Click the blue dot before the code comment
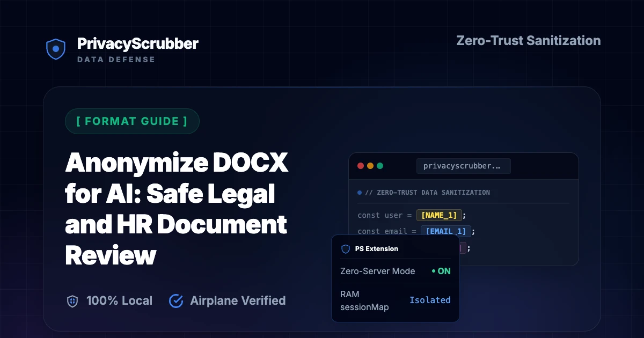The width and height of the screenshot is (644, 338). click(x=360, y=193)
